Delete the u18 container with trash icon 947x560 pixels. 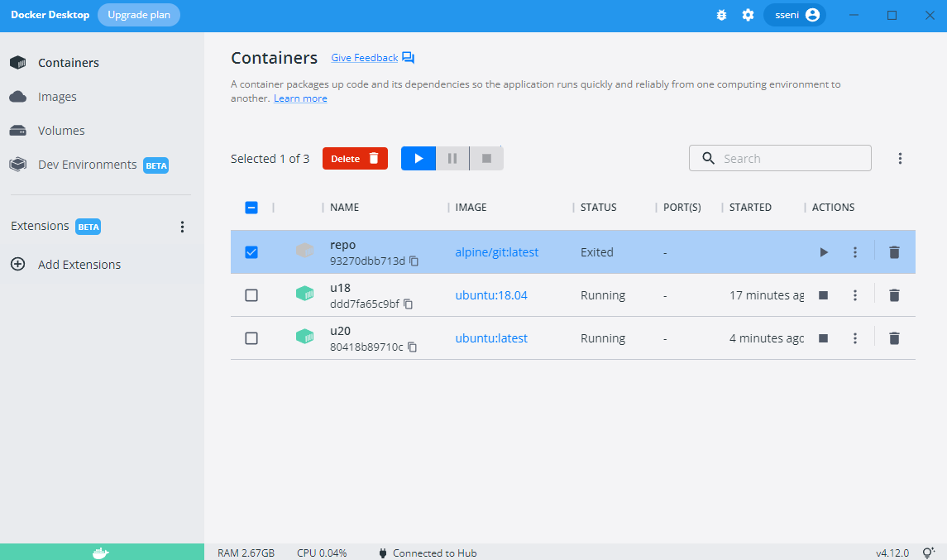coord(894,295)
